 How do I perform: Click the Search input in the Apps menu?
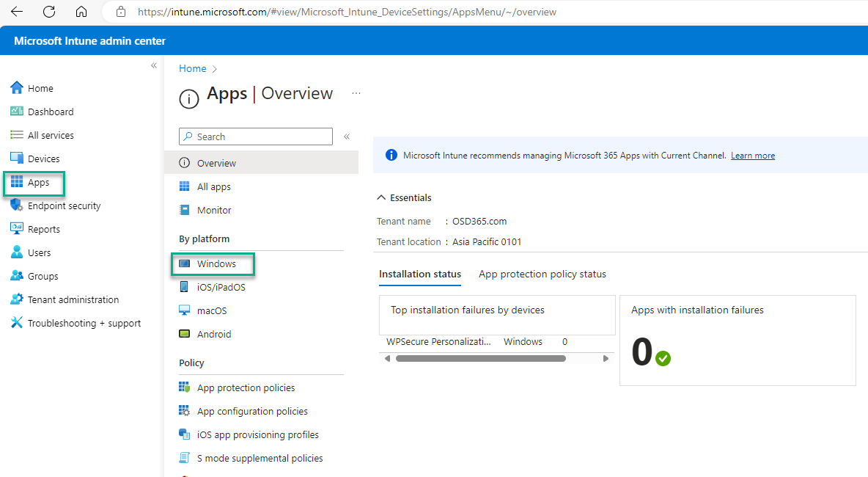click(x=255, y=136)
